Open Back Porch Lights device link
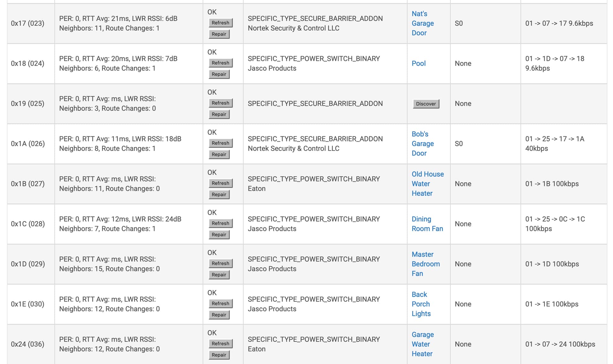The height and width of the screenshot is (364, 613). (421, 304)
